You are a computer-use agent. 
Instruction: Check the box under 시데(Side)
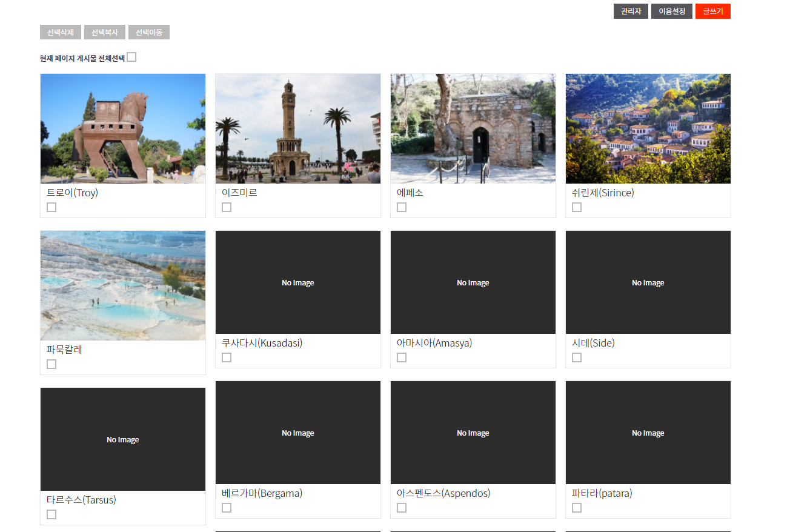pos(577,357)
